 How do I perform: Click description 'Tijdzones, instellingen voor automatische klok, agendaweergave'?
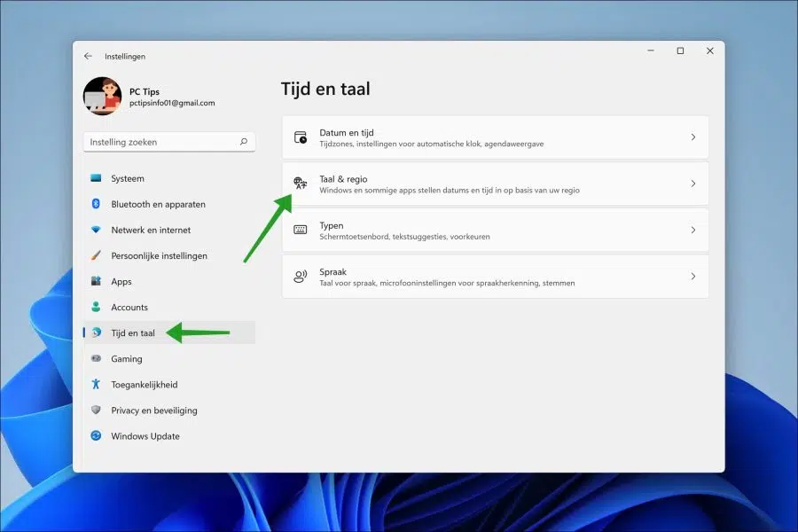click(x=432, y=144)
